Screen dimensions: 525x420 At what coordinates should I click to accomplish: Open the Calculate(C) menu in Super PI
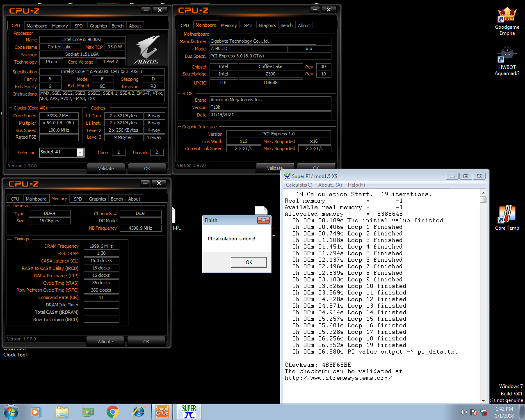click(x=299, y=185)
